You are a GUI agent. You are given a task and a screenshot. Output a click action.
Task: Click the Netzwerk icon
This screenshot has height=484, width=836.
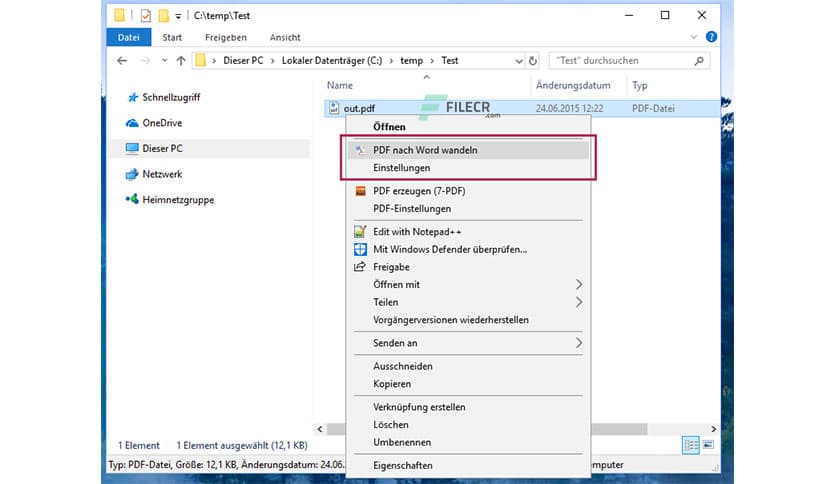point(132,174)
